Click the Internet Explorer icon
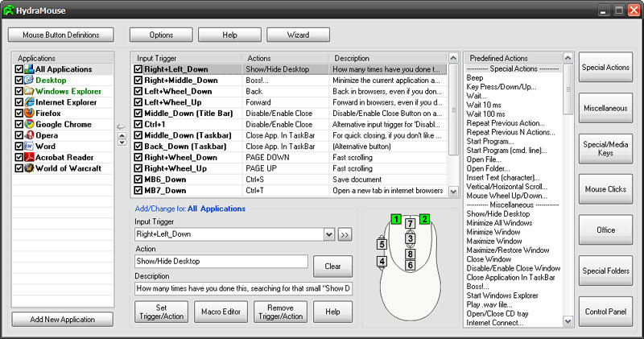Viewport: 644px width, 339px height. pyautogui.click(x=29, y=102)
